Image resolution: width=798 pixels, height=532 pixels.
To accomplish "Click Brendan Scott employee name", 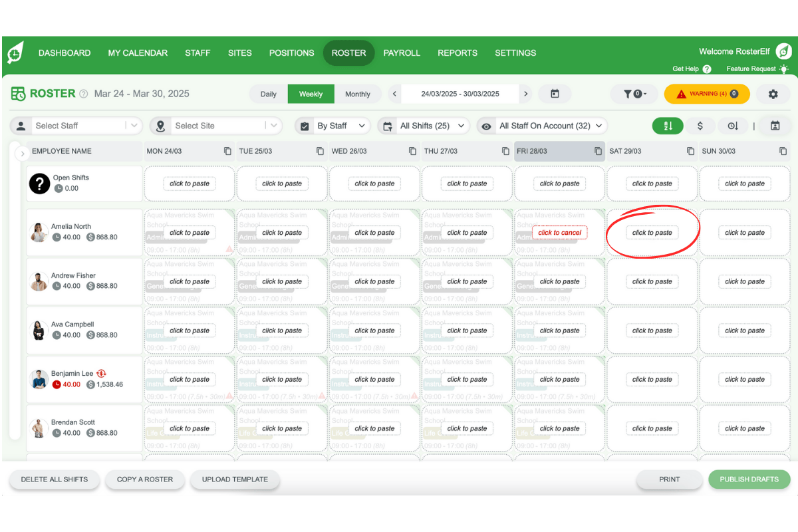I will coord(73,422).
